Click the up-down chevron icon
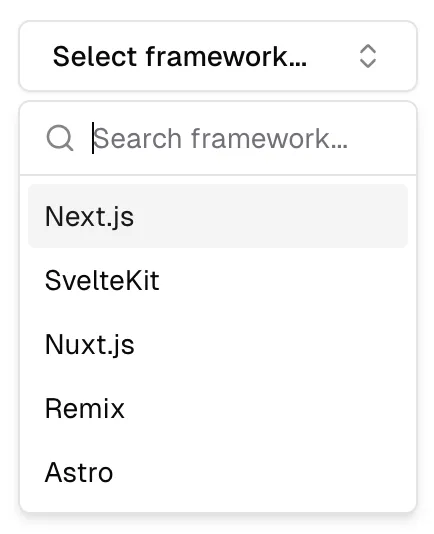This screenshot has height=534, width=434. (368, 56)
